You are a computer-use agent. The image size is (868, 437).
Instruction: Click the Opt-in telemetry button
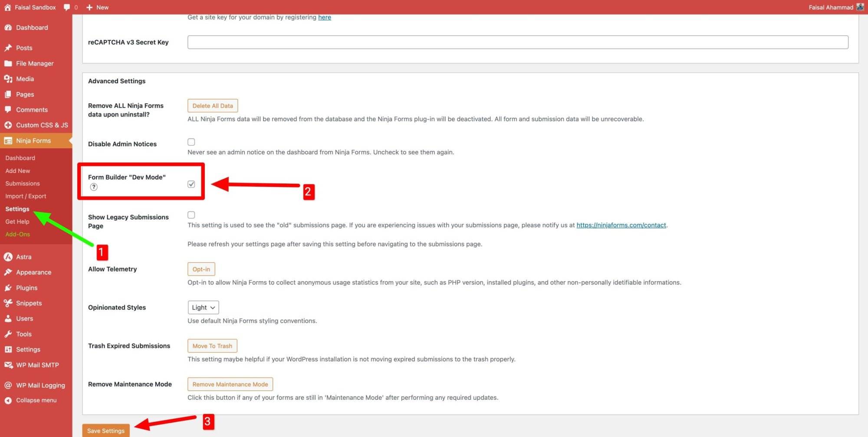coord(201,269)
